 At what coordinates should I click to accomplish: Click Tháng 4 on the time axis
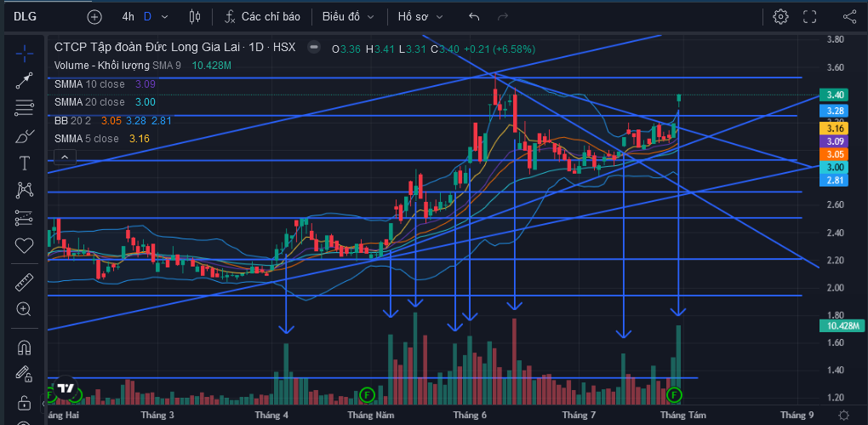[271, 415]
